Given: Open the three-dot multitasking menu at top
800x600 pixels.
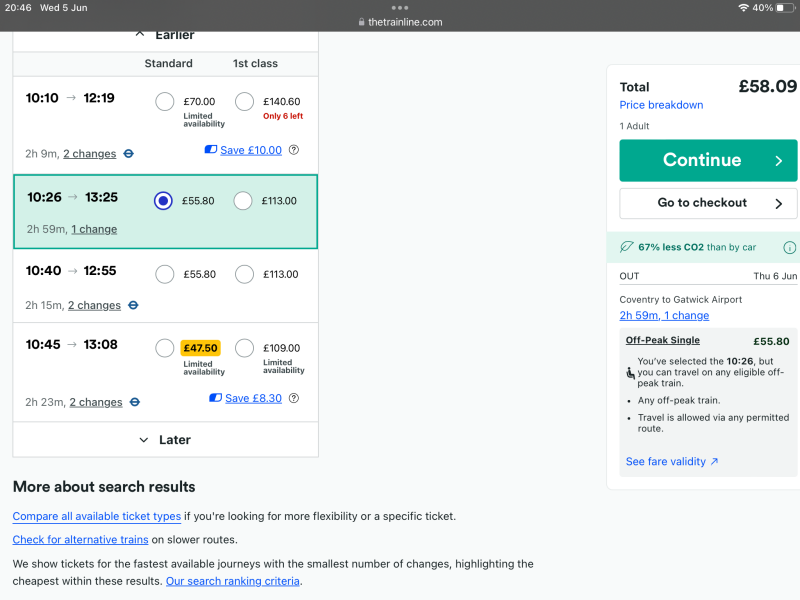Looking at the screenshot, I should pyautogui.click(x=399, y=8).
